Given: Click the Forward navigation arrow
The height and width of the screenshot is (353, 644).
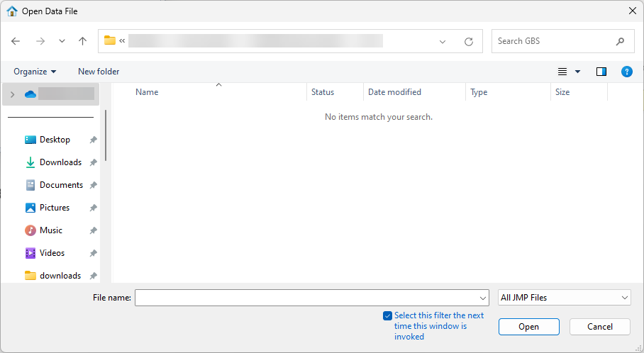Looking at the screenshot, I should [40, 41].
